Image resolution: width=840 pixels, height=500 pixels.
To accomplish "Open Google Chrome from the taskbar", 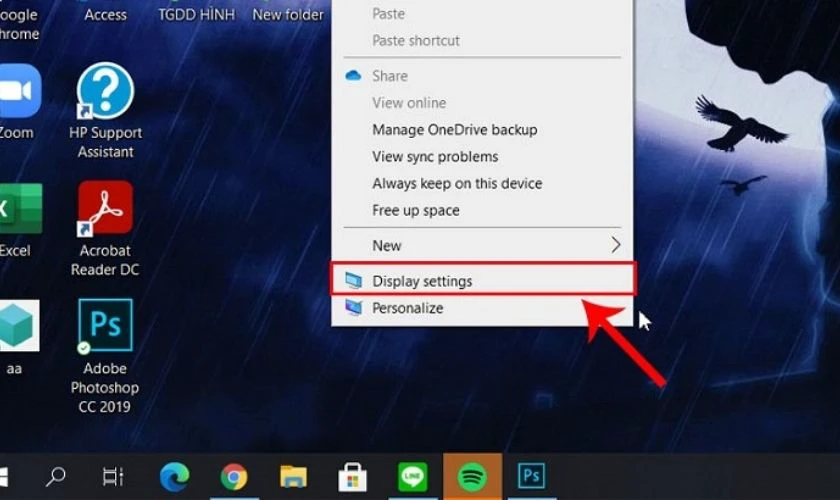I will [x=234, y=476].
